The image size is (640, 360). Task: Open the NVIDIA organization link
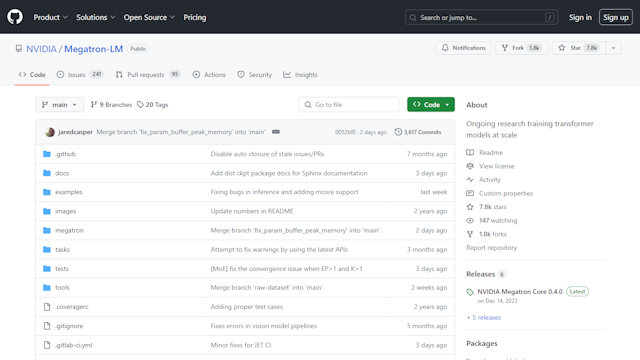pyautogui.click(x=41, y=49)
